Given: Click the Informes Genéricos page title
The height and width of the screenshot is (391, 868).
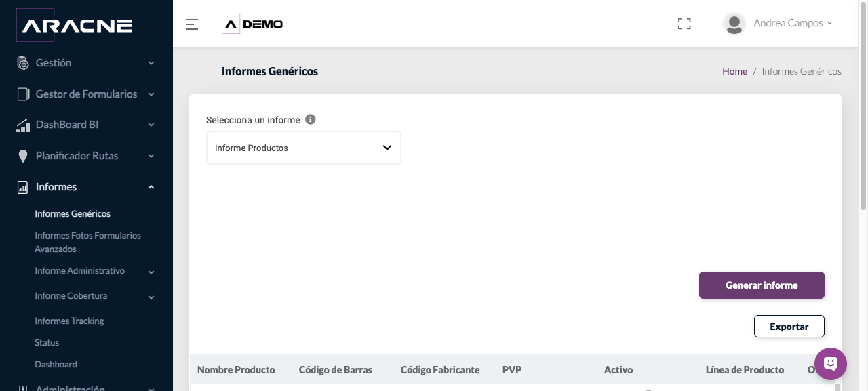Looking at the screenshot, I should tap(270, 71).
